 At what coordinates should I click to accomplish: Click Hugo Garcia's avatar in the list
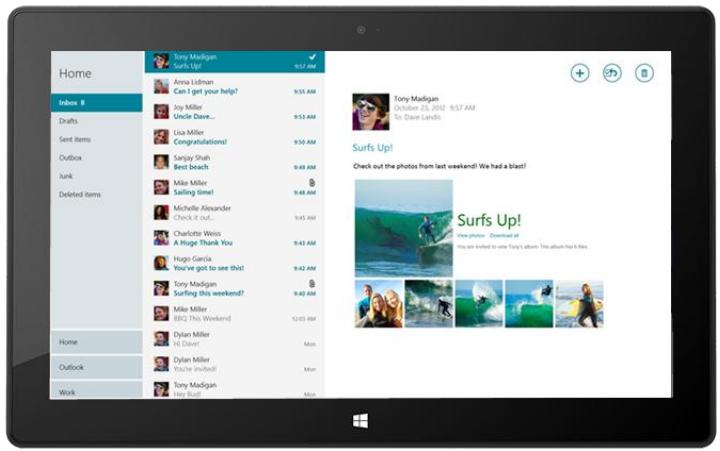click(161, 263)
